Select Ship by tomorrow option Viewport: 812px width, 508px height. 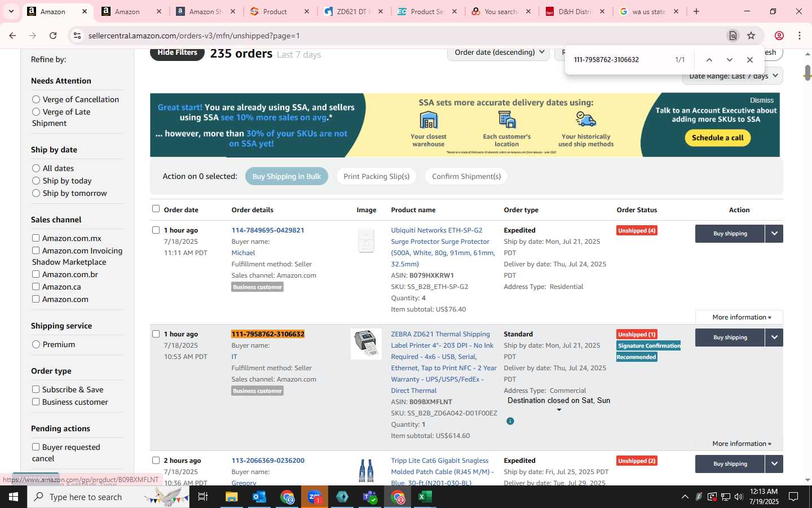tap(36, 193)
